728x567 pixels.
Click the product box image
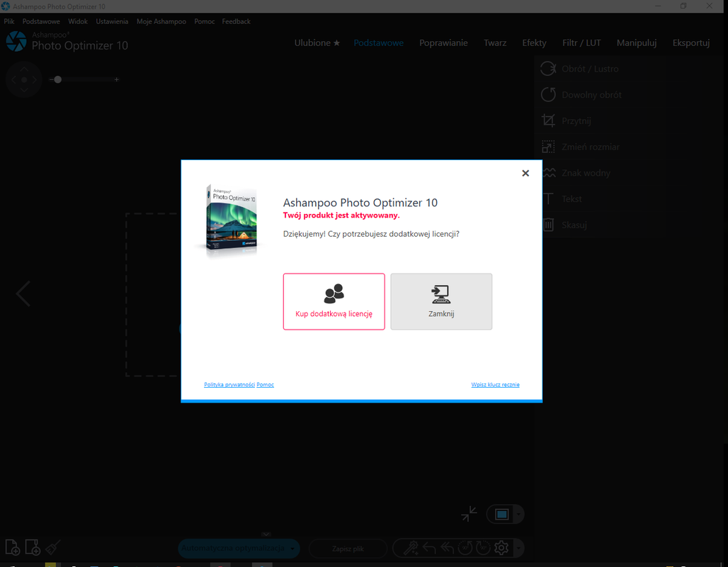pyautogui.click(x=230, y=220)
